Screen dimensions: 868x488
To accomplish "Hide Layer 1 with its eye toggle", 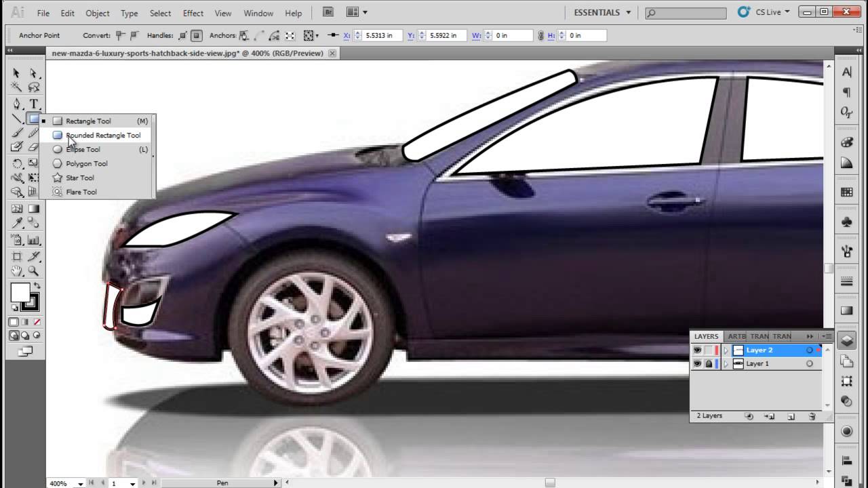I will click(x=697, y=364).
